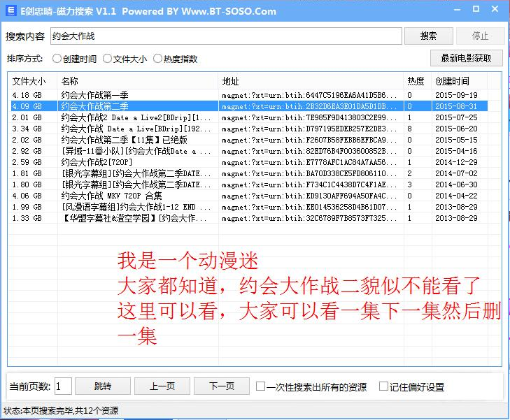The width and height of the screenshot is (510, 420).
Task: Select the 1.81 GB 银光字幕组 row
Action: (x=249, y=173)
